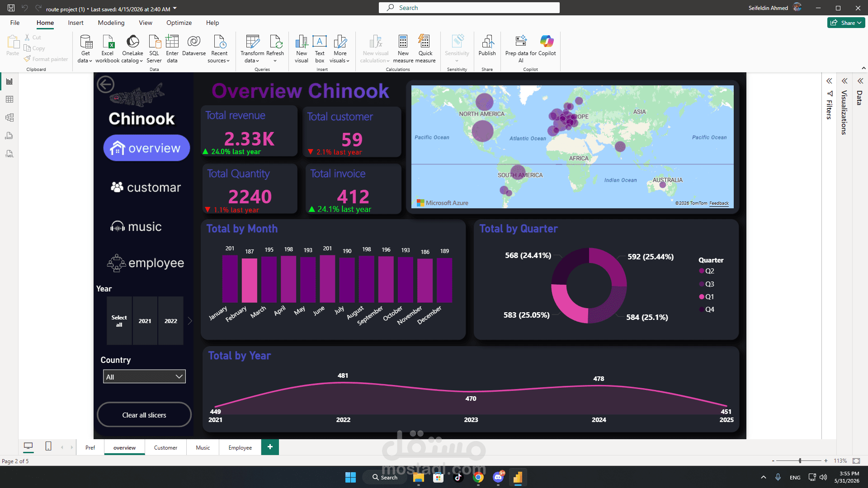Toggle the Select all year tile
Viewport: 868px width, 488px height.
point(119,321)
